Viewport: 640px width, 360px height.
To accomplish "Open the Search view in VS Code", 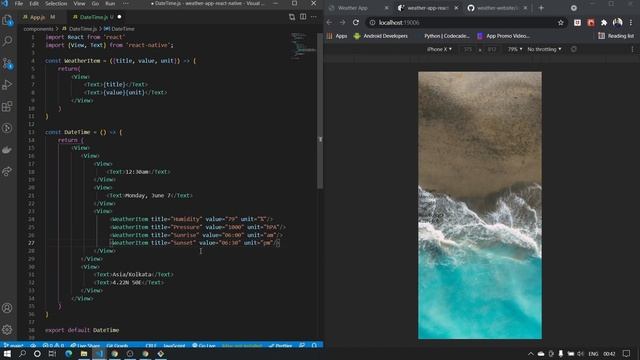I will tap(7, 41).
